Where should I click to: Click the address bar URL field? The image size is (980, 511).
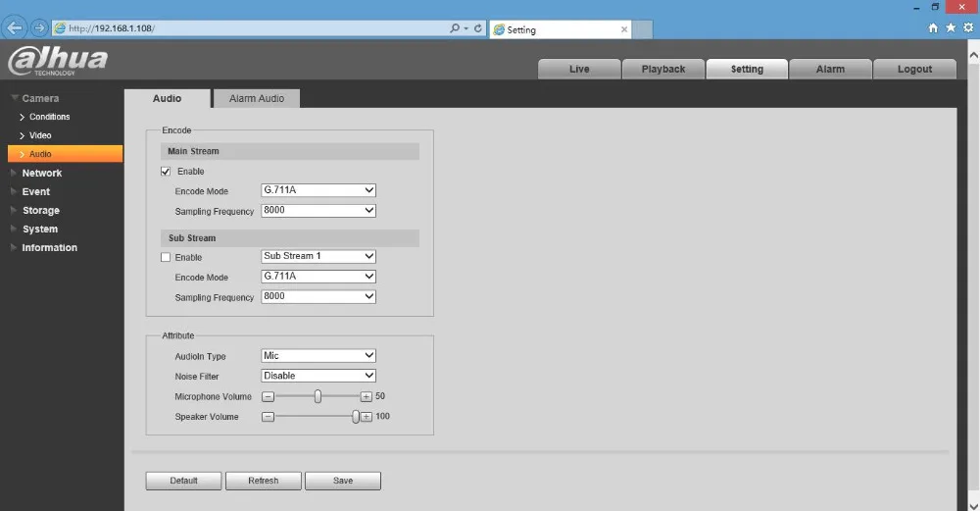click(250, 28)
